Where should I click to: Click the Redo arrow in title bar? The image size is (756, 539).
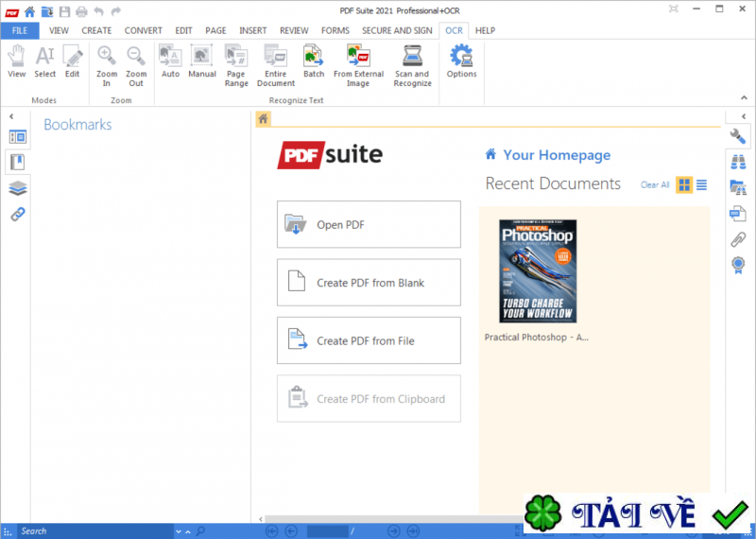tap(115, 11)
